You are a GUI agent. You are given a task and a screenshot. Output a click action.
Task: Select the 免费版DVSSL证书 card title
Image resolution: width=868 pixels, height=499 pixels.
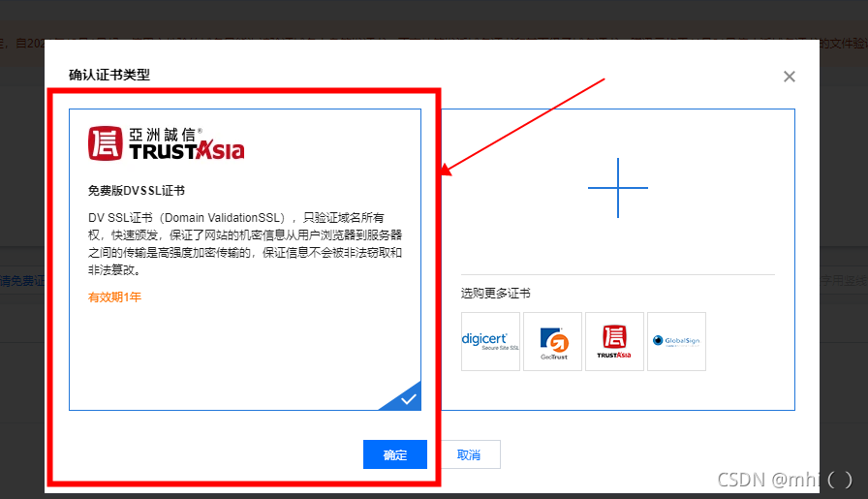point(137,191)
